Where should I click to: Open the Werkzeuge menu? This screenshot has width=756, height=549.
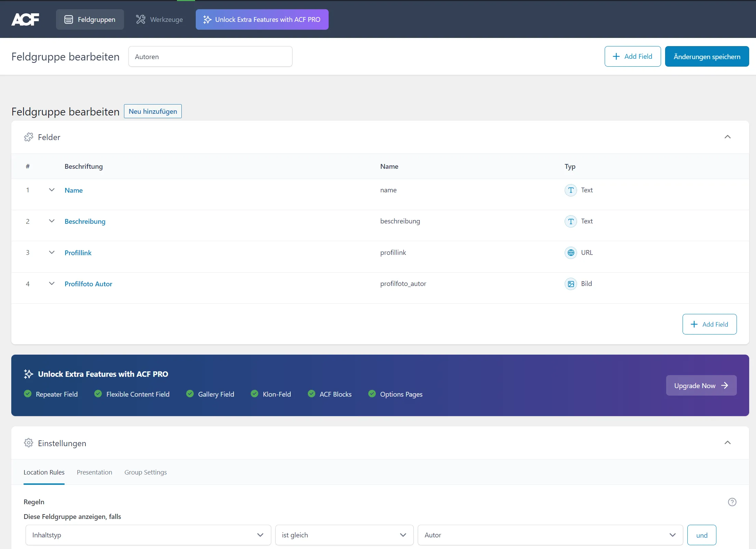(160, 19)
